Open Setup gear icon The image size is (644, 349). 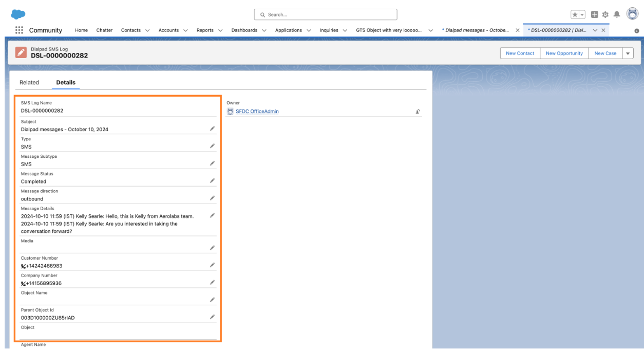605,15
